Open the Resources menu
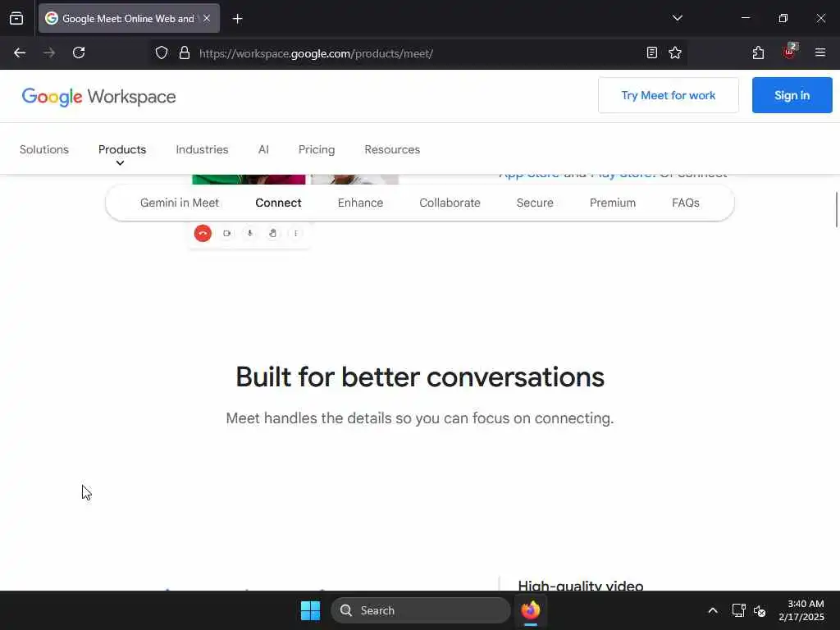This screenshot has height=630, width=840. [392, 149]
